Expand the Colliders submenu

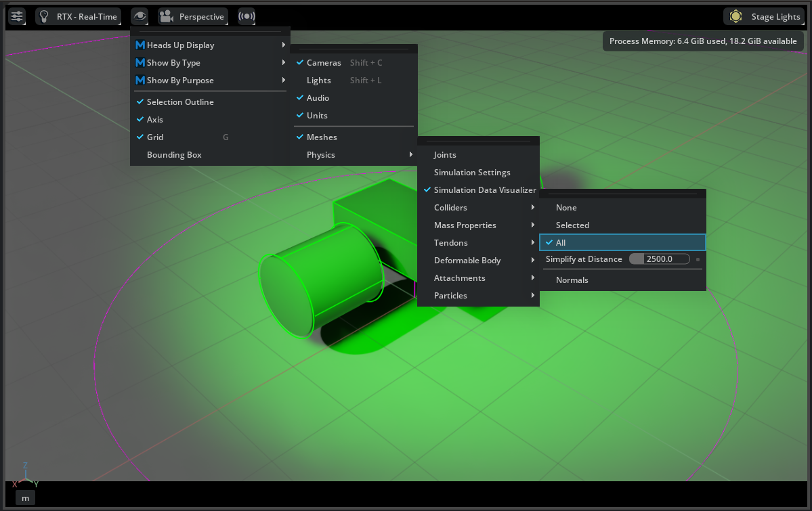tap(451, 207)
